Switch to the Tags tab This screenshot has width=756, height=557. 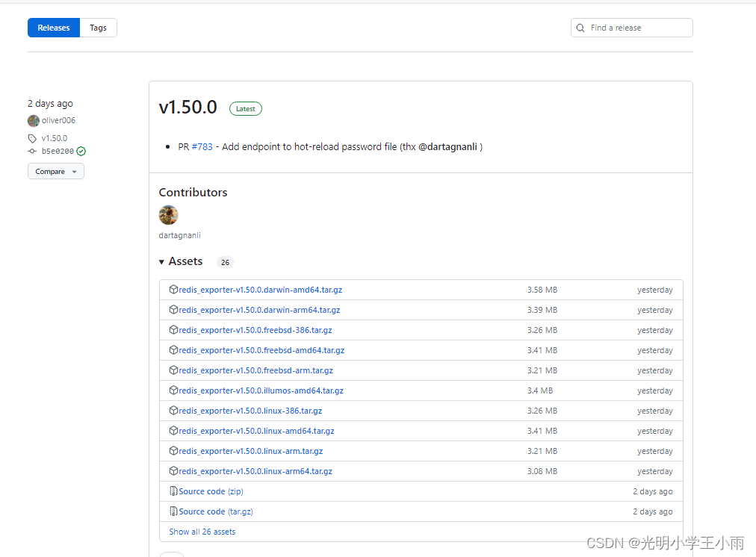[99, 28]
